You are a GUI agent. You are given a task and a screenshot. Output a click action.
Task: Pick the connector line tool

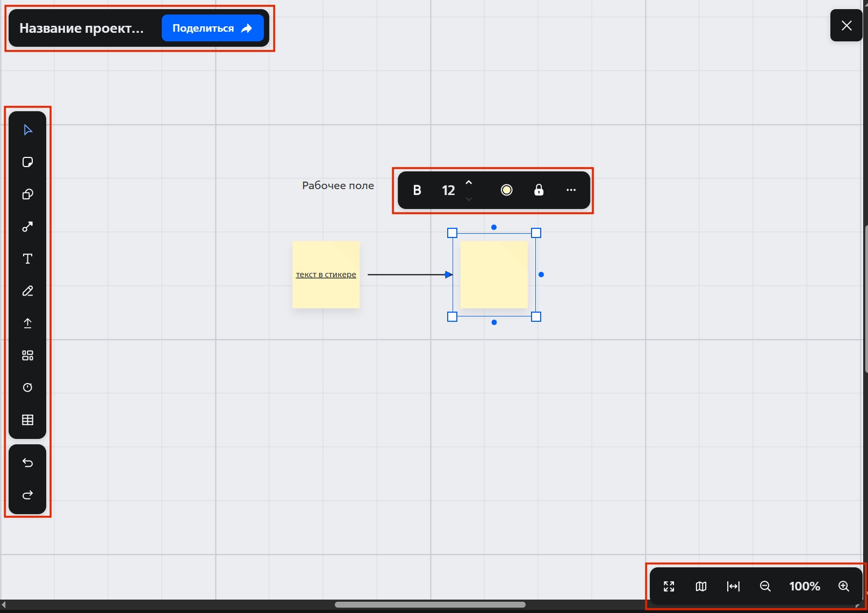[28, 227]
